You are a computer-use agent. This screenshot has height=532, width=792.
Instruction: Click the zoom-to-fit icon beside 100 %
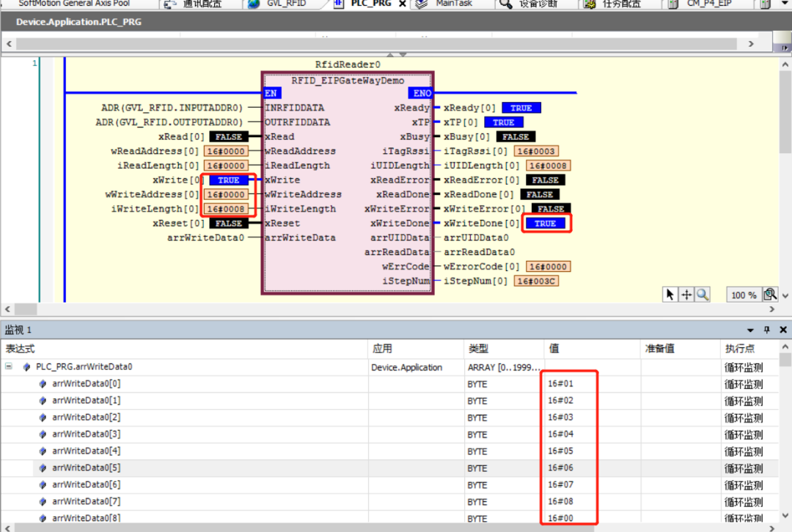[770, 295]
